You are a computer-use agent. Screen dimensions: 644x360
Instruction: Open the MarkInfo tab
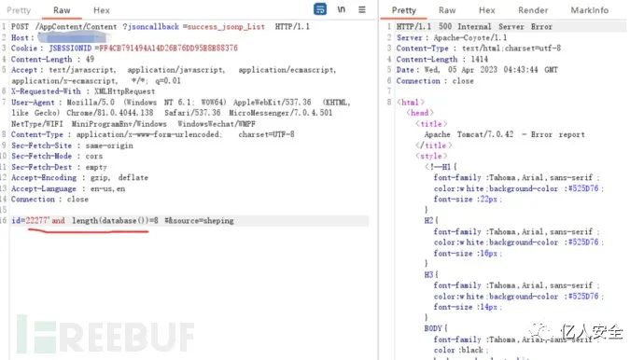pos(589,10)
